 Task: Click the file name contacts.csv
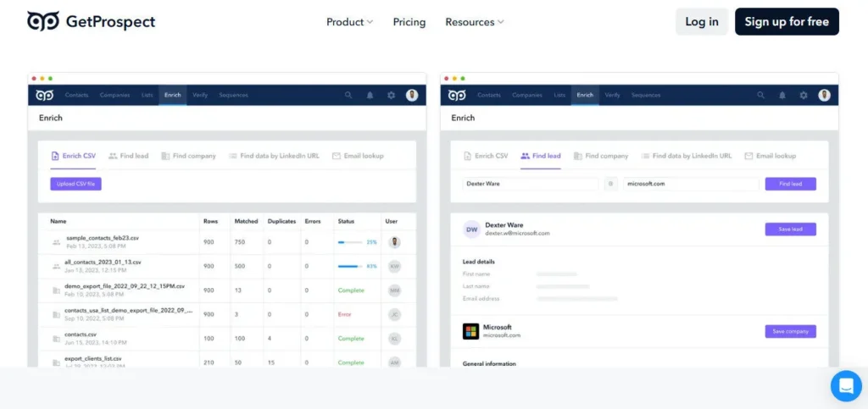[x=81, y=334]
